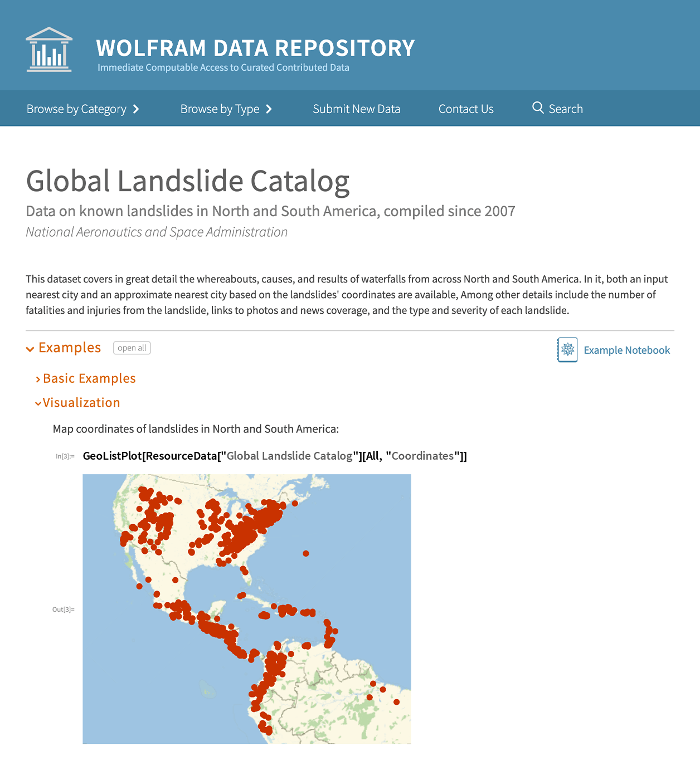Viewport: 700px width, 780px height.
Task: Go to Submit New Data page
Action: tap(356, 109)
